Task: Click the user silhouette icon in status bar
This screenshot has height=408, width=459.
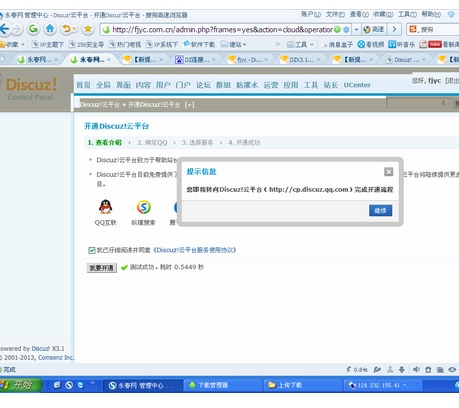Action: [x=390, y=369]
